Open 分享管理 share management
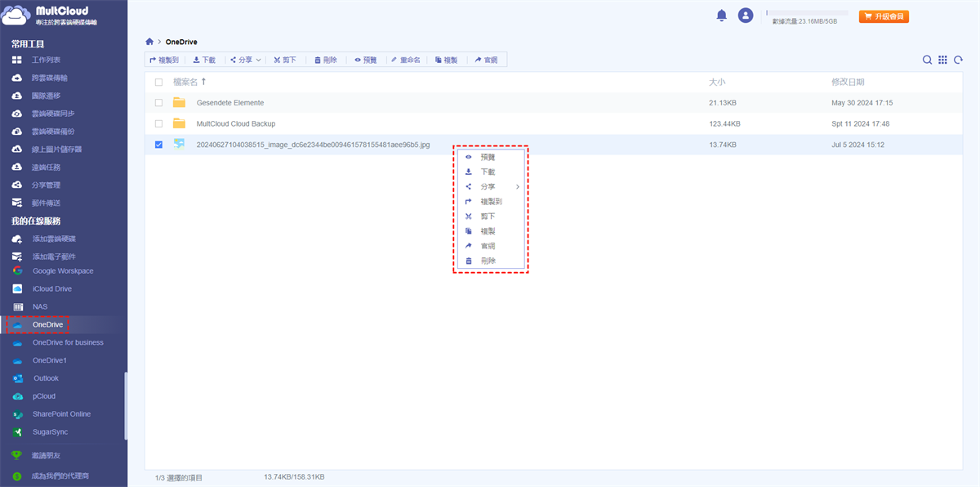Image resolution: width=980 pixels, height=487 pixels. (47, 185)
